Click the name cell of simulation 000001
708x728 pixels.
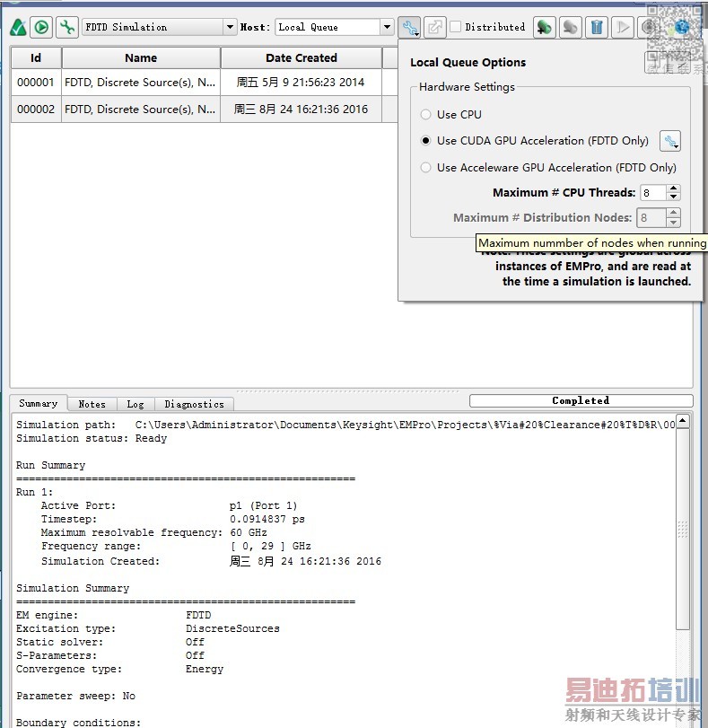coord(141,83)
